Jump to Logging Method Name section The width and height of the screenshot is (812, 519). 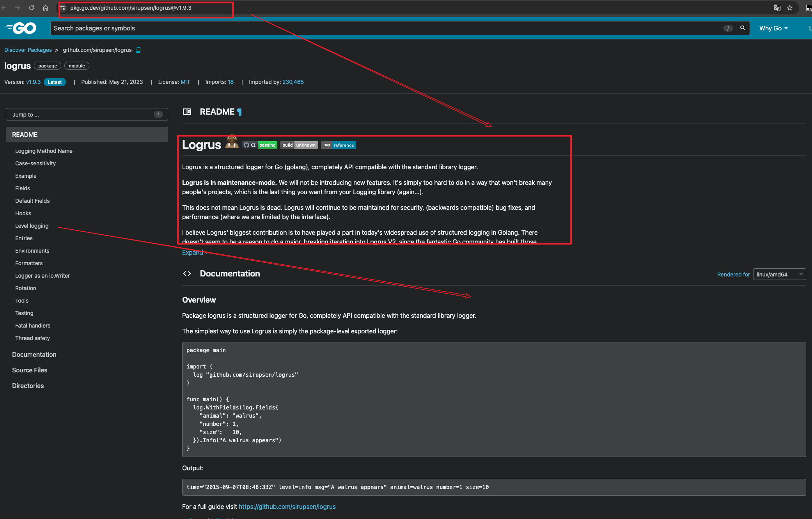click(x=44, y=151)
